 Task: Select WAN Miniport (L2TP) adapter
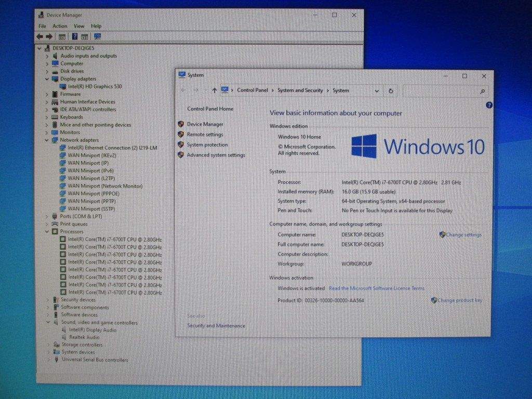click(x=91, y=178)
